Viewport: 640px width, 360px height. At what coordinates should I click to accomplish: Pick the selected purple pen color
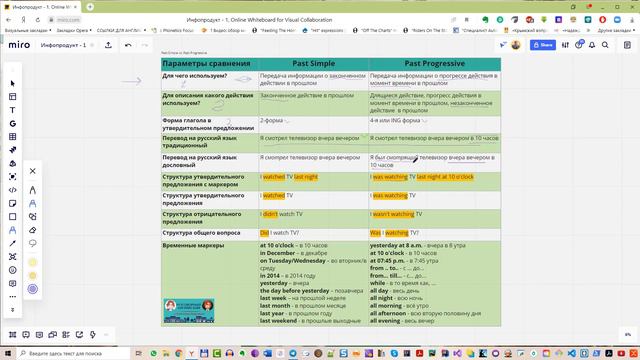coord(33,289)
